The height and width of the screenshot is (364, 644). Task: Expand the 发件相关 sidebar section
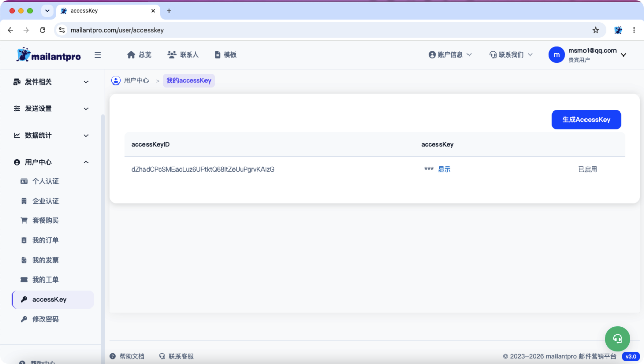(x=51, y=82)
